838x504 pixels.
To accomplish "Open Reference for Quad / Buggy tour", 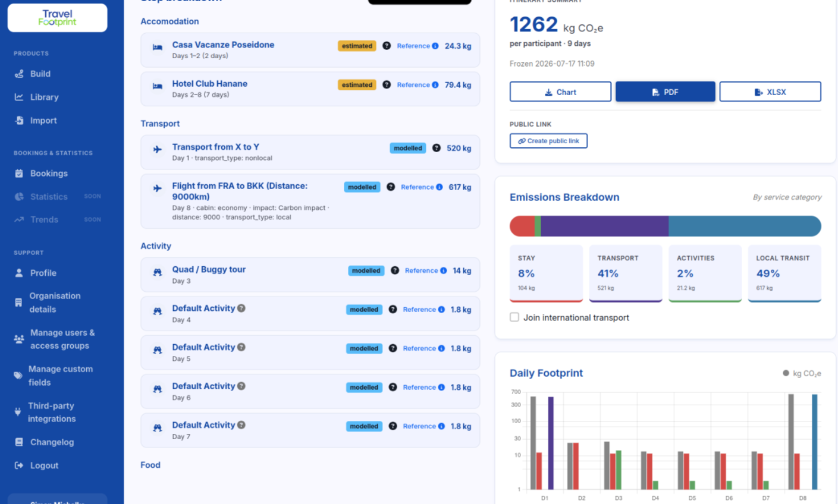I will click(426, 270).
